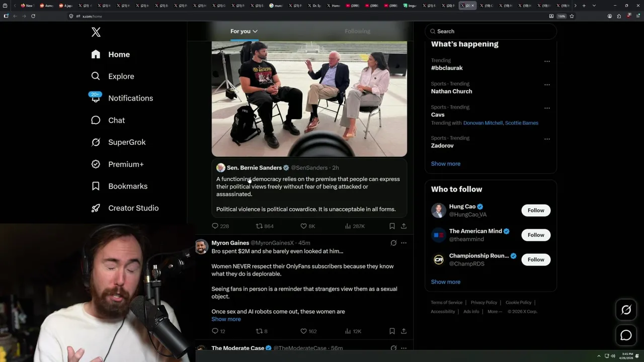Open Creator Studio in the sidebar

tap(125, 208)
